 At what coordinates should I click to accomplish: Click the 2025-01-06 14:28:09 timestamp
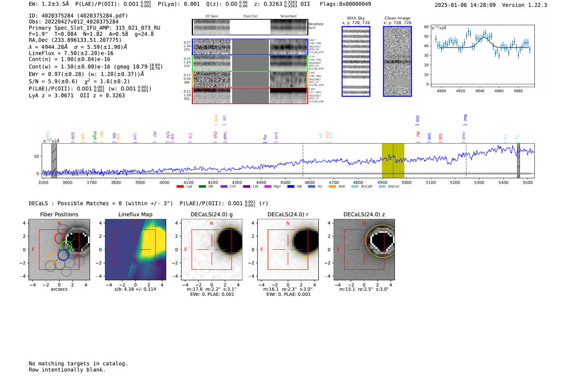click(x=465, y=5)
